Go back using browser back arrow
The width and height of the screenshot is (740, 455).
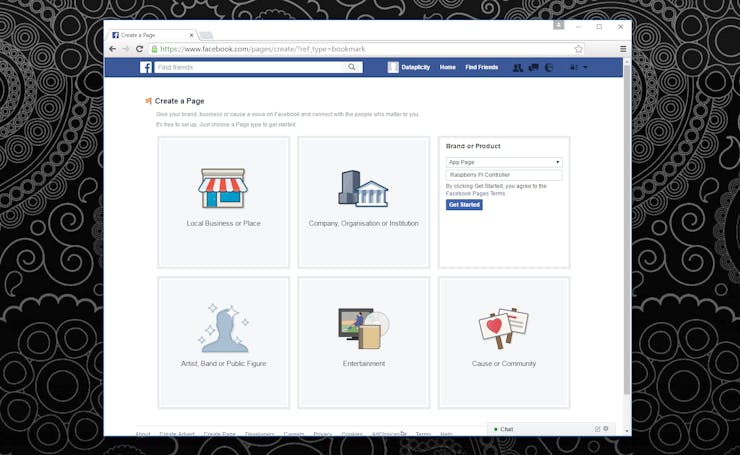pyautogui.click(x=112, y=49)
